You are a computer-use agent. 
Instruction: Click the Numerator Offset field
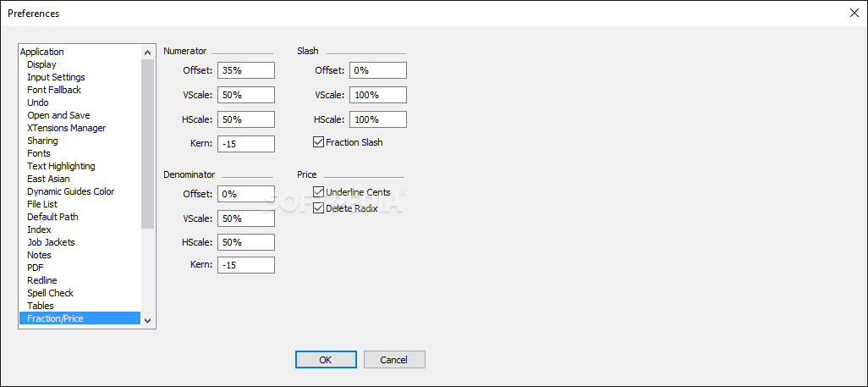(246, 70)
